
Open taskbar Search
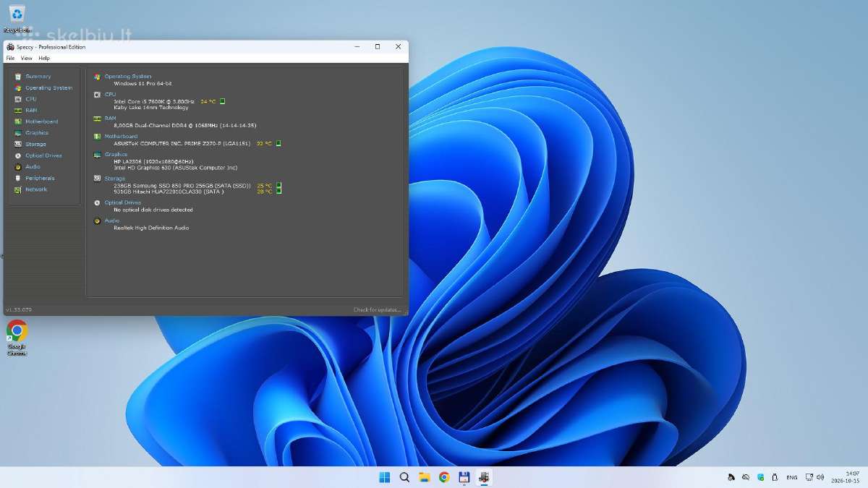[x=404, y=477]
